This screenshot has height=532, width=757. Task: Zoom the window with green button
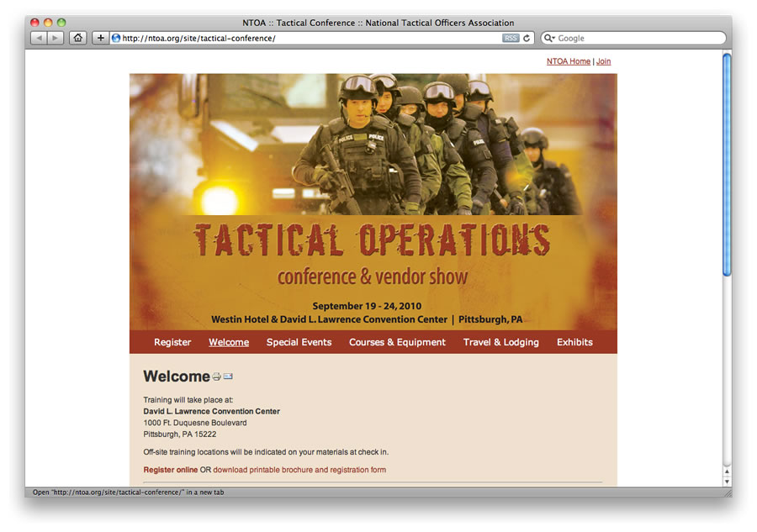point(61,22)
